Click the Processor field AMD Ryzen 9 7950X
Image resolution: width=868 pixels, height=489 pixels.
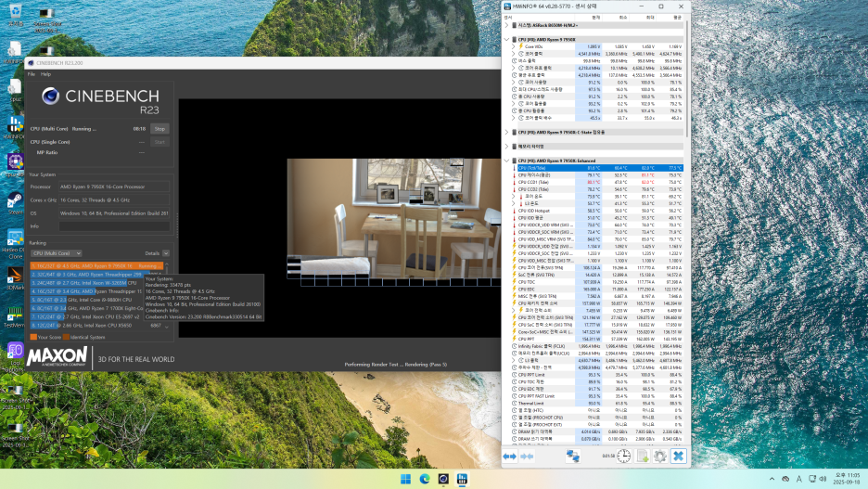coord(114,187)
